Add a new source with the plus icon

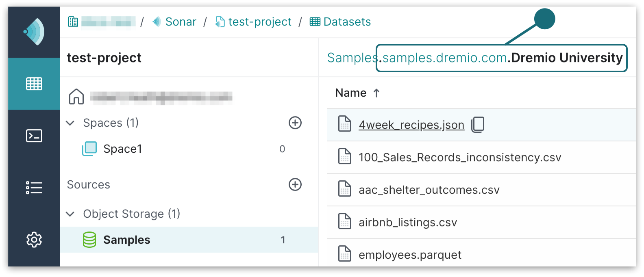pos(295,184)
